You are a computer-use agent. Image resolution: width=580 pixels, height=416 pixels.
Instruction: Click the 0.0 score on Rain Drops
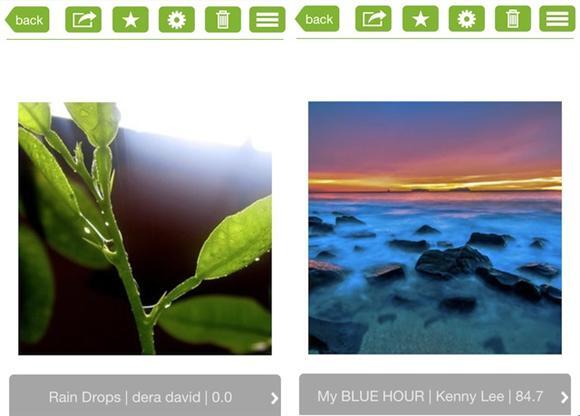tap(222, 398)
